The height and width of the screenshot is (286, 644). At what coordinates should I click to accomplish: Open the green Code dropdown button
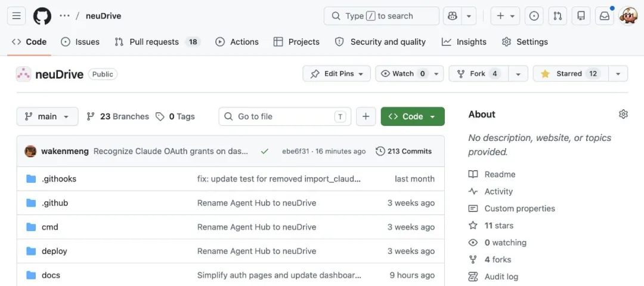(x=413, y=116)
